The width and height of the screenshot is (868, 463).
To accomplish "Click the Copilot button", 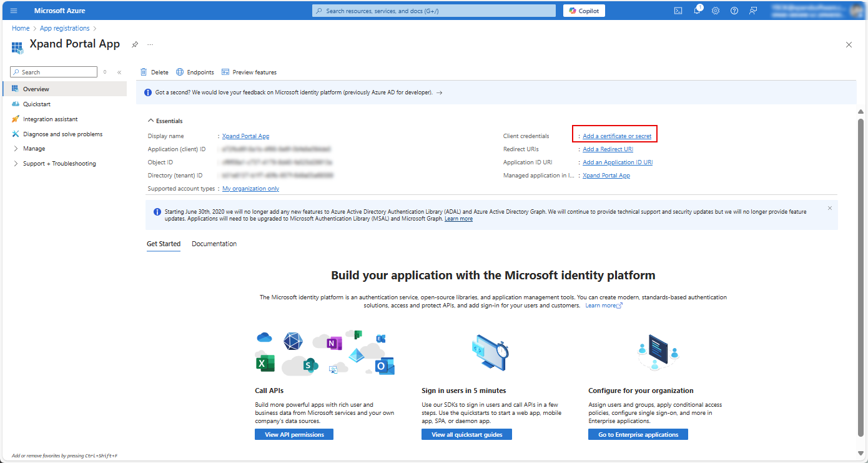I will [x=584, y=11].
